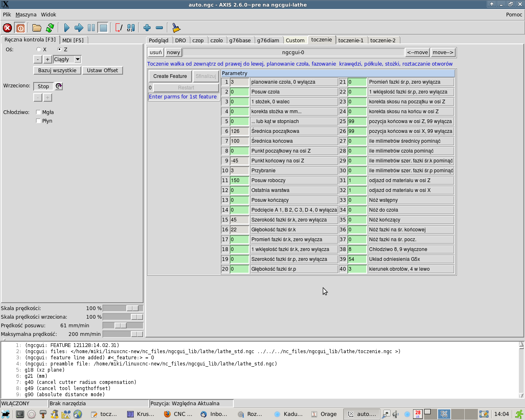Click the Create Feature button
This screenshot has height=420, width=525.
pyautogui.click(x=170, y=76)
